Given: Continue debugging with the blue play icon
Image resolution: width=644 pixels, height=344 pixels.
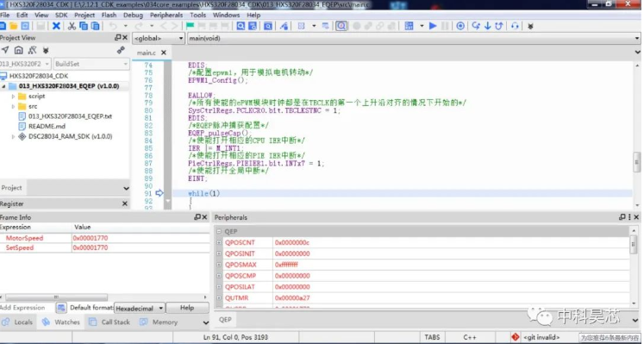Looking at the screenshot, I should pyautogui.click(x=433, y=26).
